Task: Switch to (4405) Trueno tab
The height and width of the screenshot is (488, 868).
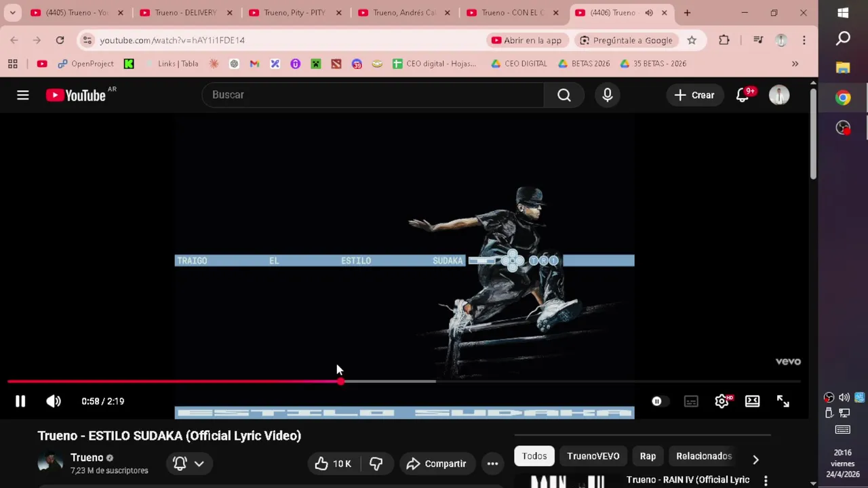Action: pyautogui.click(x=76, y=13)
